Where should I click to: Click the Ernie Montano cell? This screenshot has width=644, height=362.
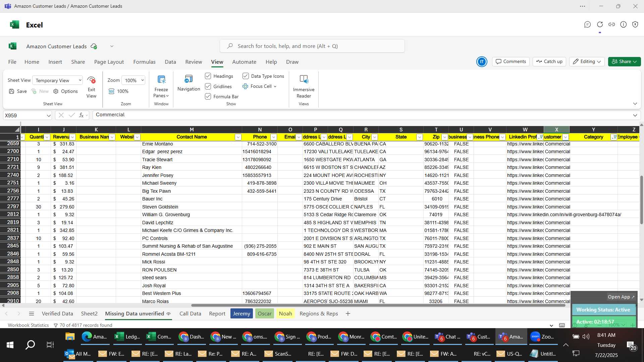192,144
